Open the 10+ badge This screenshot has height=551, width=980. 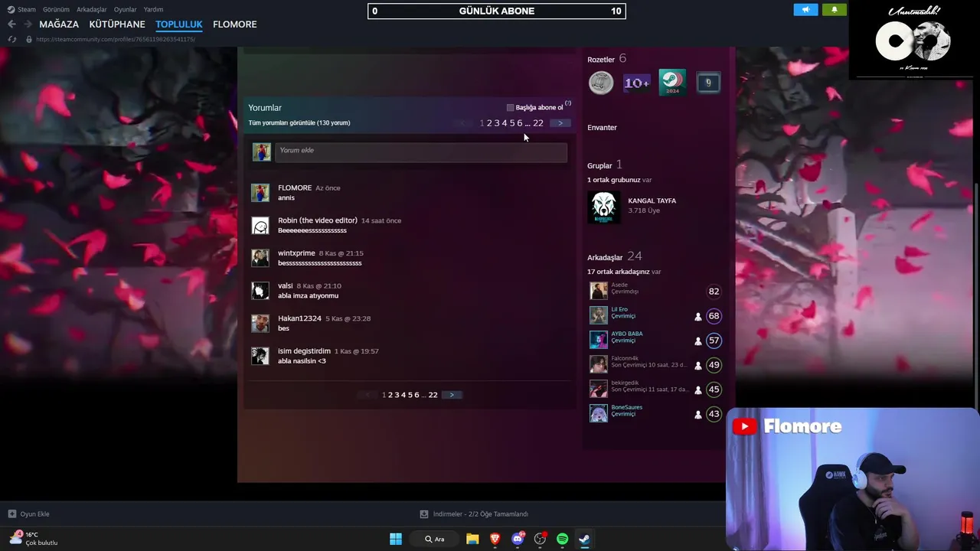coord(637,83)
